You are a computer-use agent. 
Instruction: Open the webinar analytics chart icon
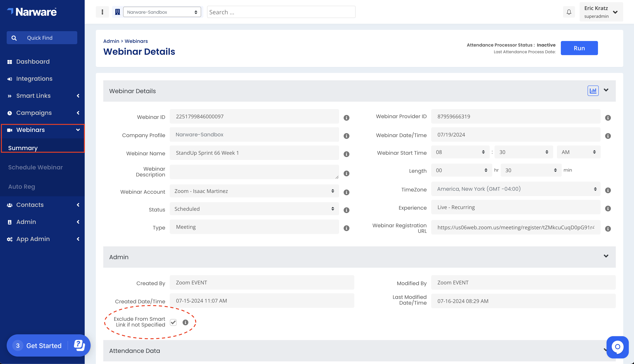click(x=593, y=91)
